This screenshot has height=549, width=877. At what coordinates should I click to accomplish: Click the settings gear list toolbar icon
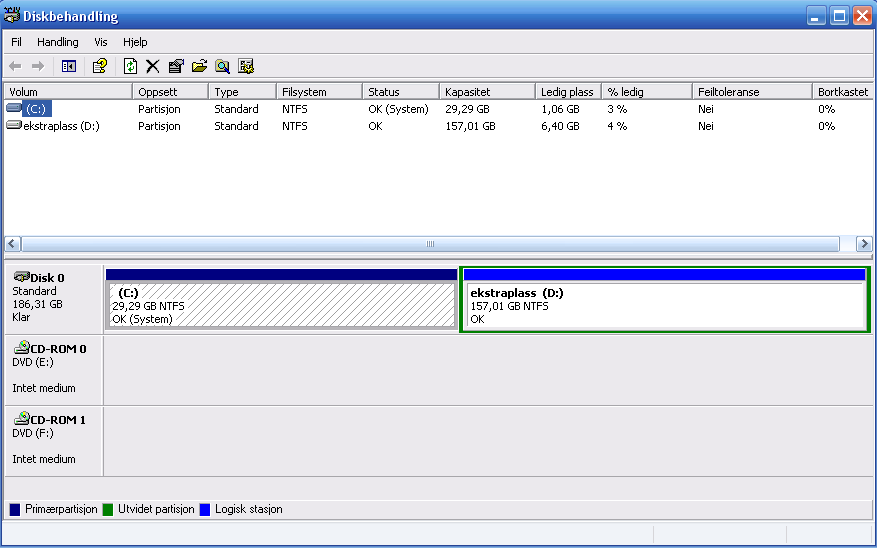(x=246, y=67)
